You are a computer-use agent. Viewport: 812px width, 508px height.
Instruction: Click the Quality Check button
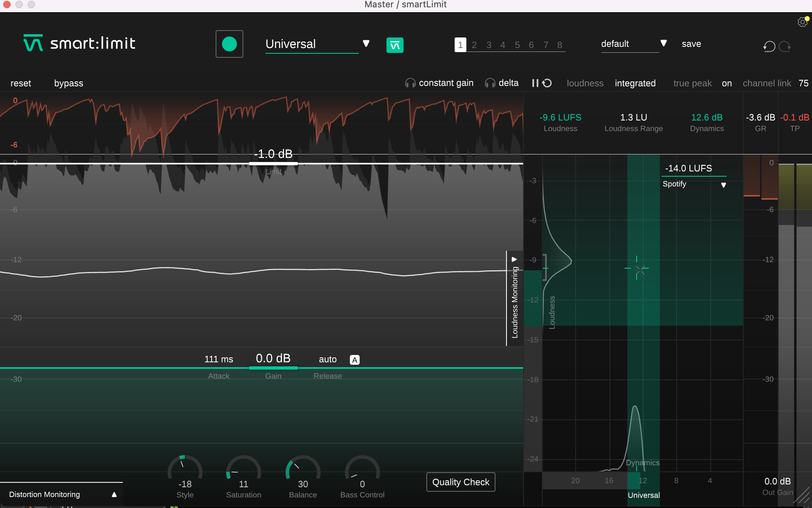[461, 482]
